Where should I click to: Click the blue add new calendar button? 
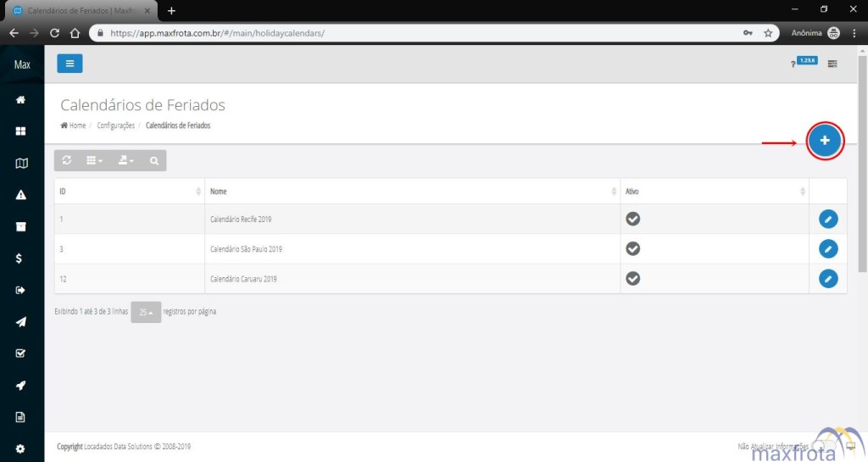(825, 141)
